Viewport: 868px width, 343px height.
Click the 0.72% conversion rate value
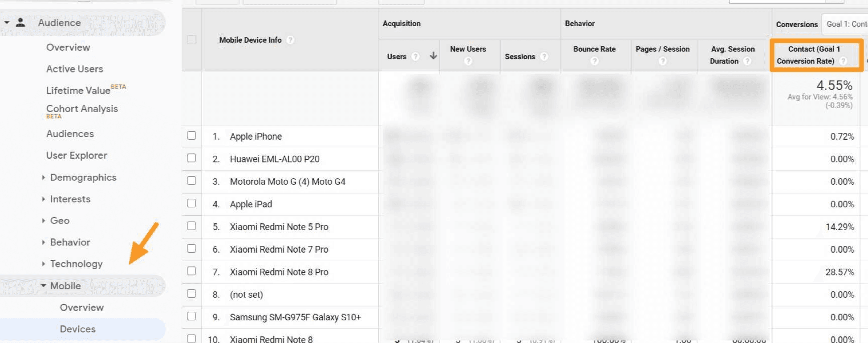[x=842, y=137]
